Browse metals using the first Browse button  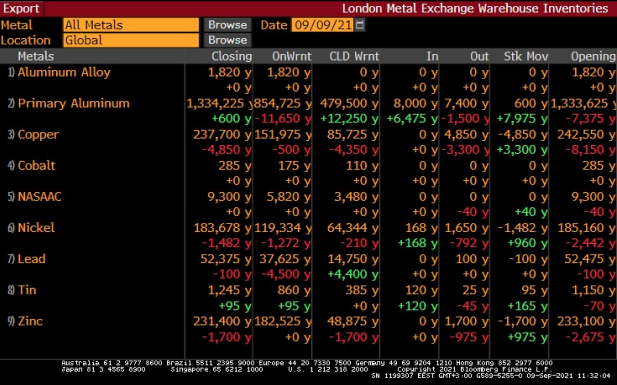[x=227, y=25]
